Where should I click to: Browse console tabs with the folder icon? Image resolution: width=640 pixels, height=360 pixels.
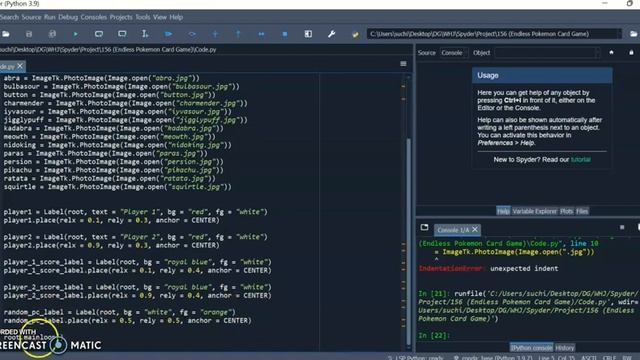(x=424, y=227)
